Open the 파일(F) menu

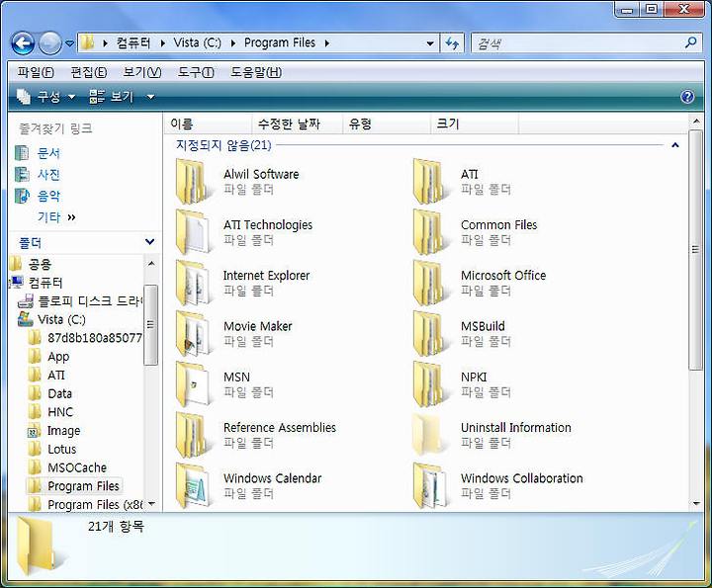tap(36, 72)
